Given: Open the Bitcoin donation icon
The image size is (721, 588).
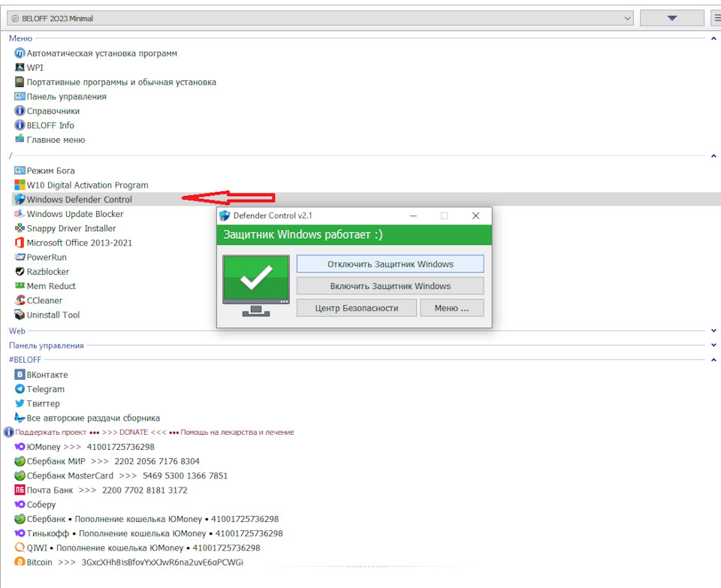Looking at the screenshot, I should coord(20,562).
